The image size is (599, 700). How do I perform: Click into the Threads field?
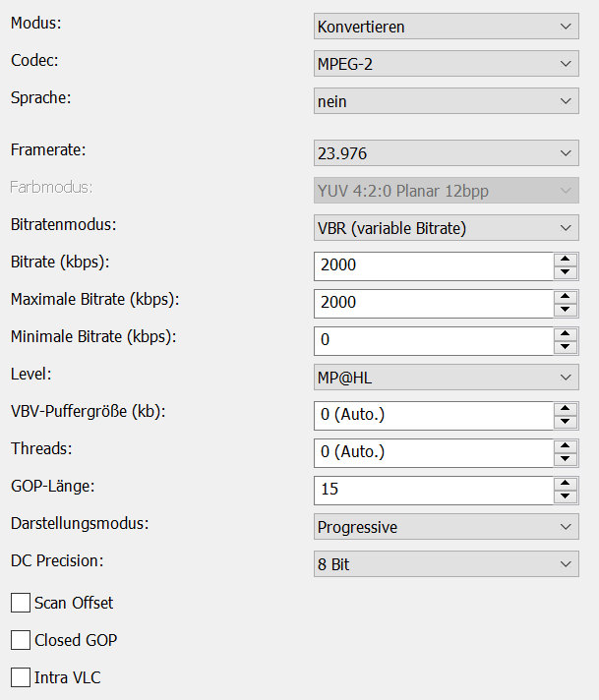point(434,453)
